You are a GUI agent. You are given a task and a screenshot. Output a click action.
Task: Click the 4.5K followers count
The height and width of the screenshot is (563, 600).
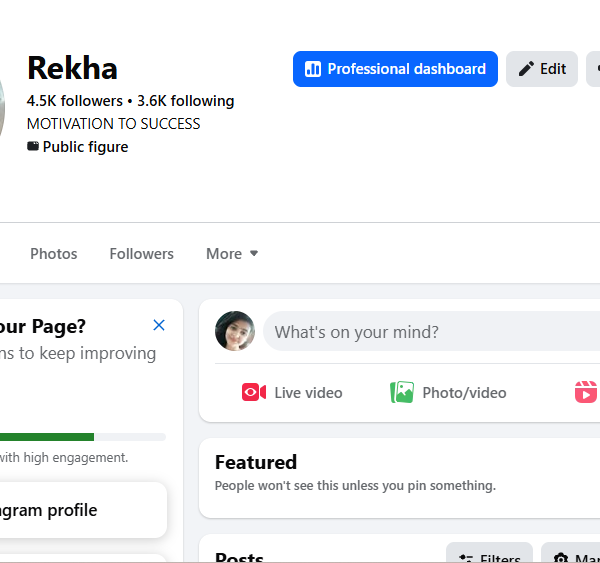pyautogui.click(x=75, y=101)
